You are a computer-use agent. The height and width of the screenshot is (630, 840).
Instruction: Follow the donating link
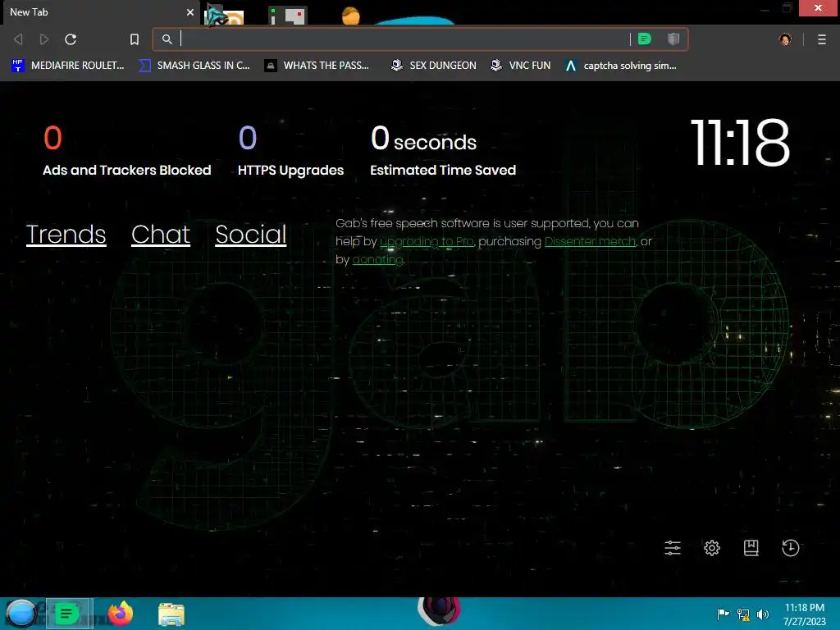tap(377, 260)
